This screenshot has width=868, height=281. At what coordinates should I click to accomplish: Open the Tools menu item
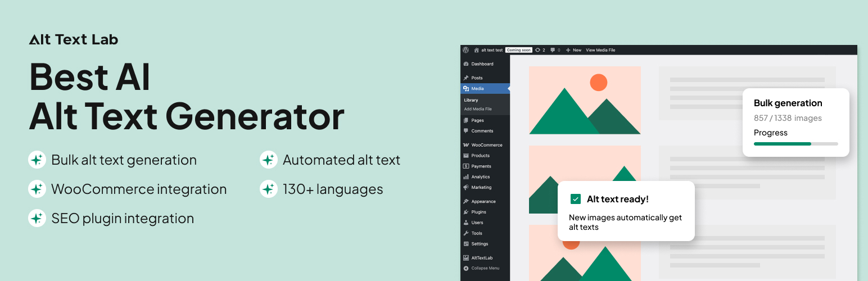485,233
